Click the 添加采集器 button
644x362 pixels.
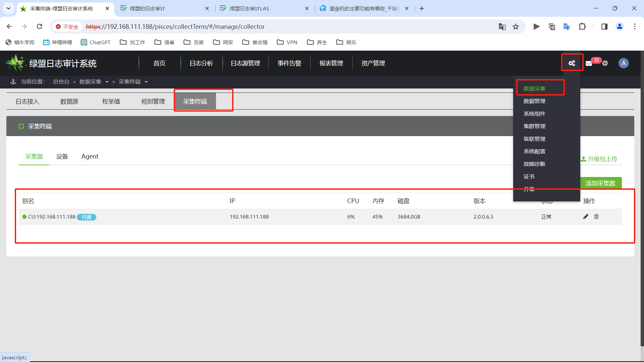point(600,183)
